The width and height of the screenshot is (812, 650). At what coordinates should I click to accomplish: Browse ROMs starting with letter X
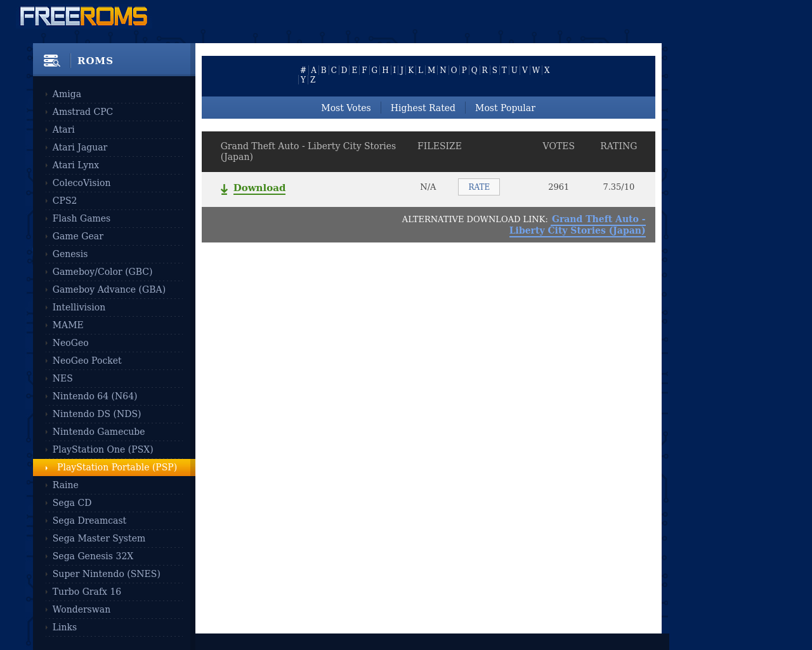coord(547,70)
